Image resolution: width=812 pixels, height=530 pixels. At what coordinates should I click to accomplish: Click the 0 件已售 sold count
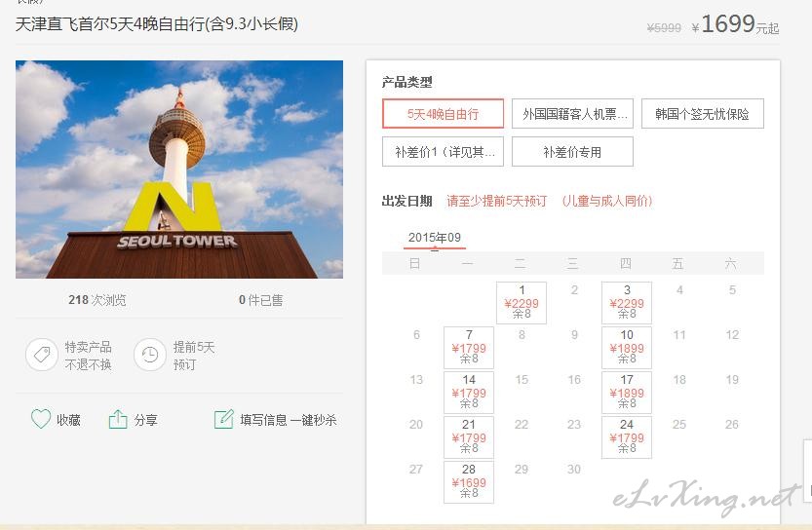pos(261,300)
